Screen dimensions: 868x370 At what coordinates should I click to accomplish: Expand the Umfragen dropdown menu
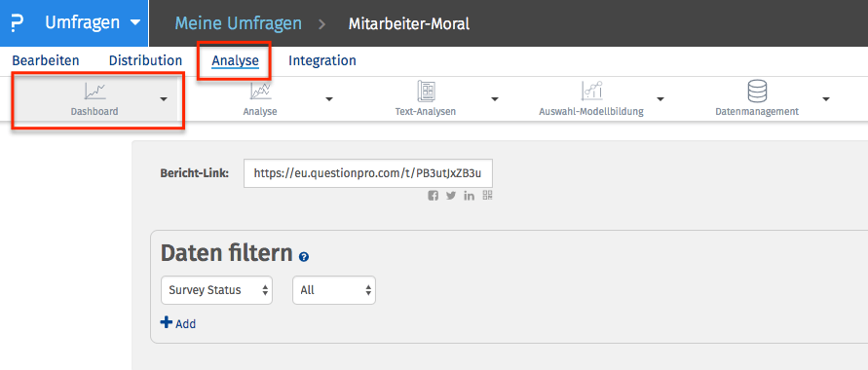(x=135, y=23)
